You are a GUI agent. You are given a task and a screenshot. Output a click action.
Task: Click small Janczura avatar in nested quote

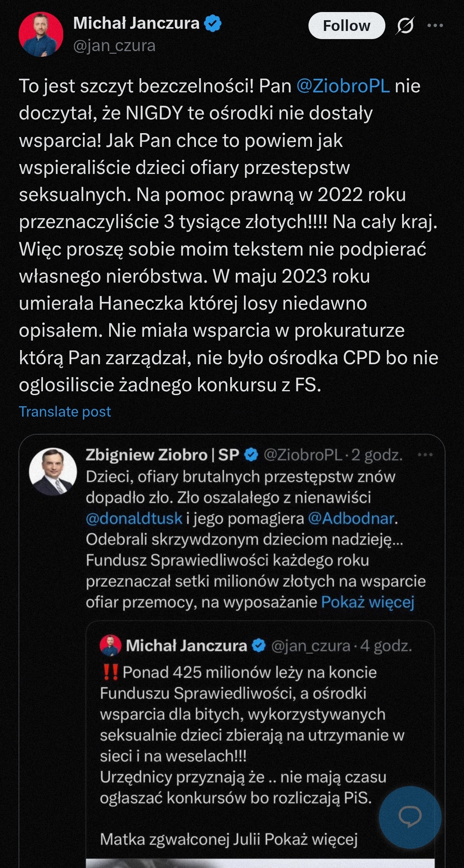(110, 646)
